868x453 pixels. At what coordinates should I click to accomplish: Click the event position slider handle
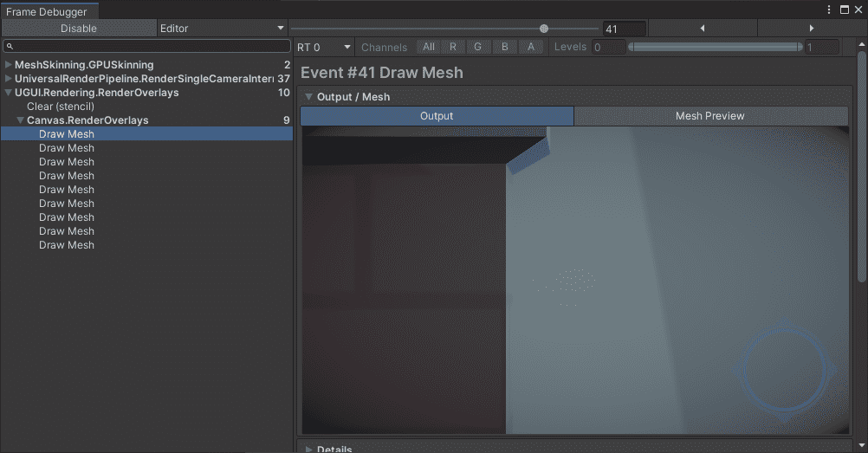(x=544, y=29)
